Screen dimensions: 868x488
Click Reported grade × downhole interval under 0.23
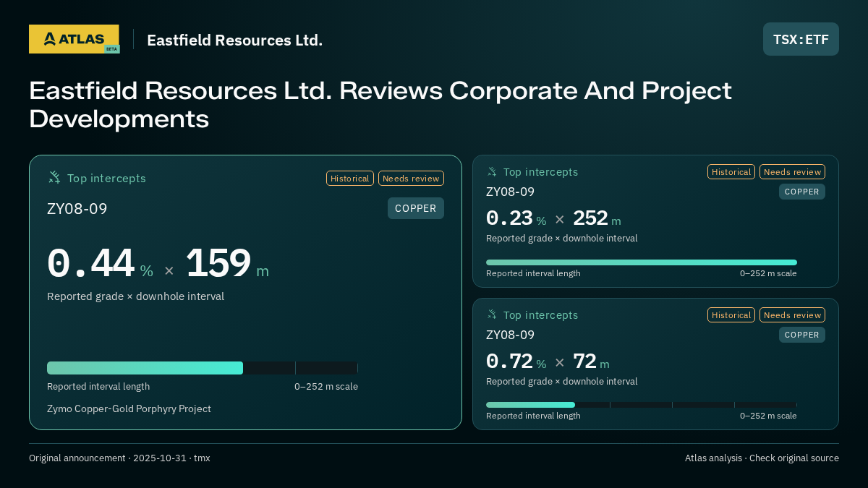pyautogui.click(x=562, y=238)
